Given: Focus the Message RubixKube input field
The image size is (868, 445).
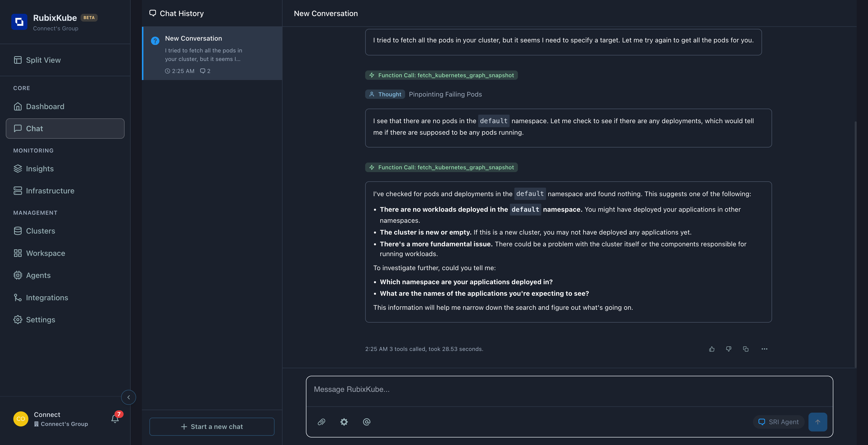Looking at the screenshot, I should (x=569, y=390).
